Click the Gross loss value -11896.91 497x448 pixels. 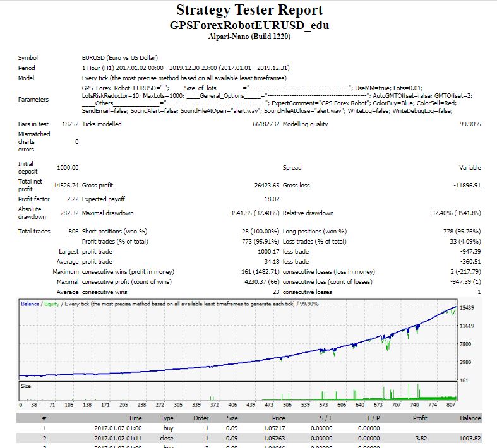[467, 186]
